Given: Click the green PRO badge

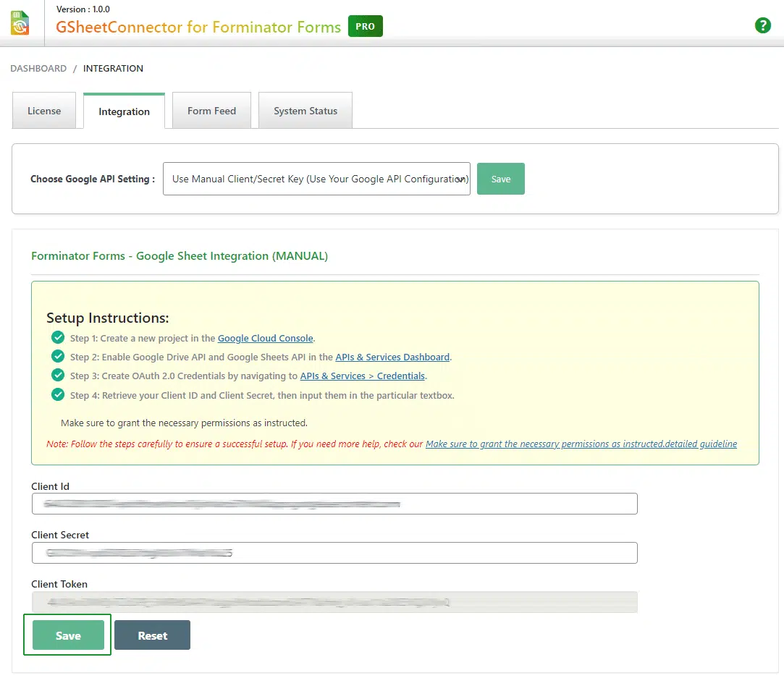Looking at the screenshot, I should 365,27.
